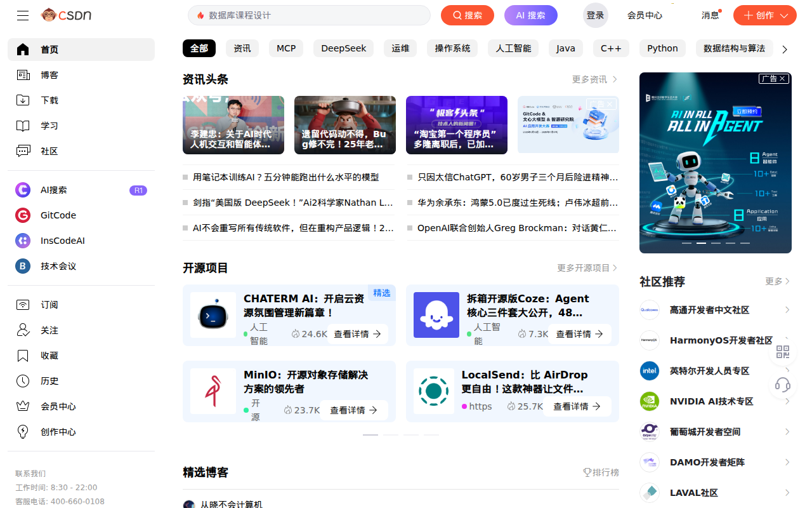Open 消息 notifications link
812x508 pixels.
tap(710, 15)
